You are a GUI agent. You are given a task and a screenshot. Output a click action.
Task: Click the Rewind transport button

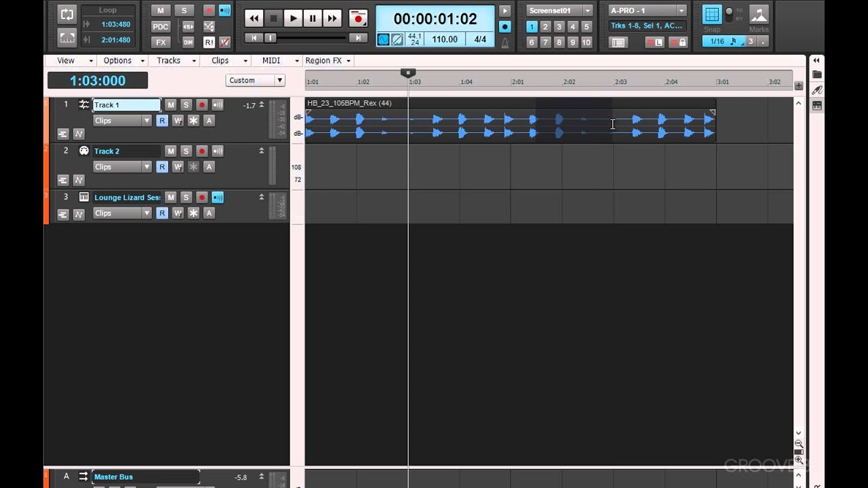pos(254,18)
